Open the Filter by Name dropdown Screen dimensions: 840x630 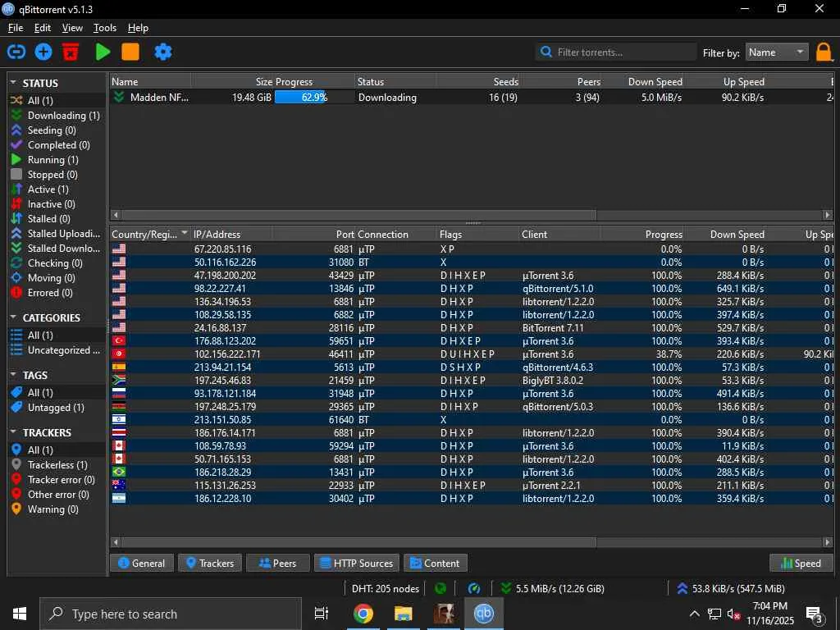[777, 52]
